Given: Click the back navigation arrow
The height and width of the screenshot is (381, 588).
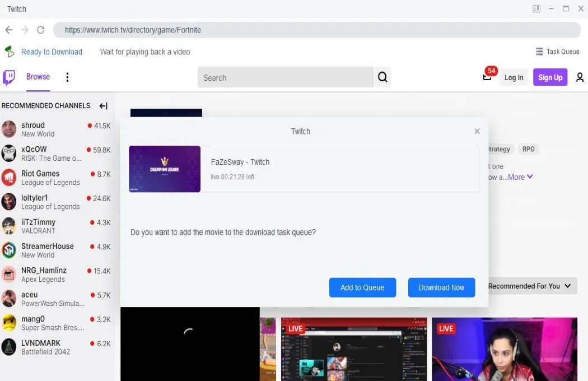Looking at the screenshot, I should pos(9,30).
